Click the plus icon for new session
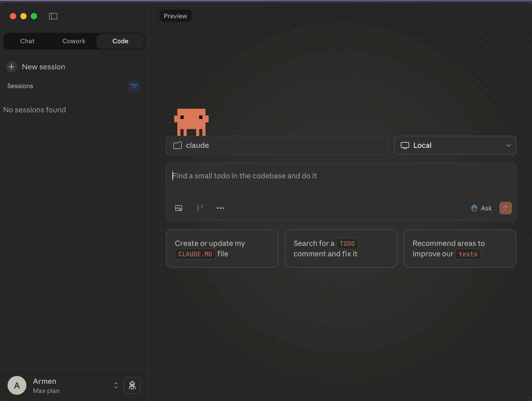The image size is (532, 401). (x=11, y=67)
